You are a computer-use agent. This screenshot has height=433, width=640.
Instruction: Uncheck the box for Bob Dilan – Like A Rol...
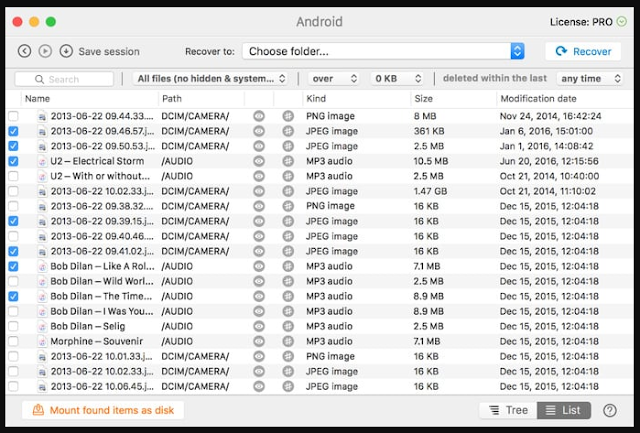point(13,266)
